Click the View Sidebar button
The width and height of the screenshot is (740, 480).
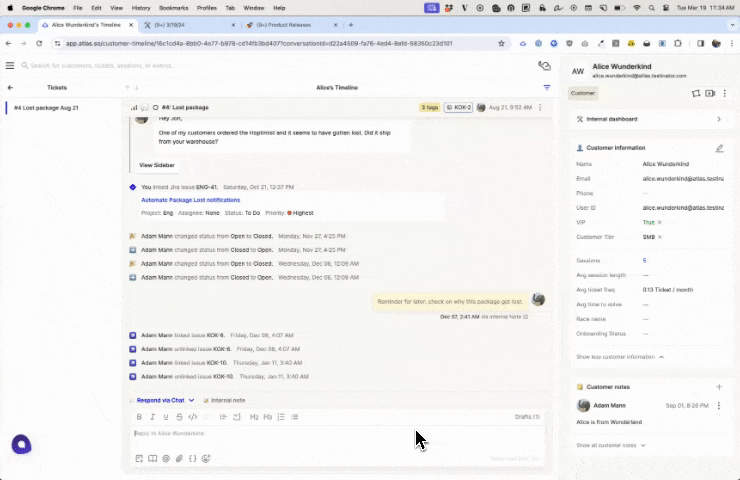point(157,165)
